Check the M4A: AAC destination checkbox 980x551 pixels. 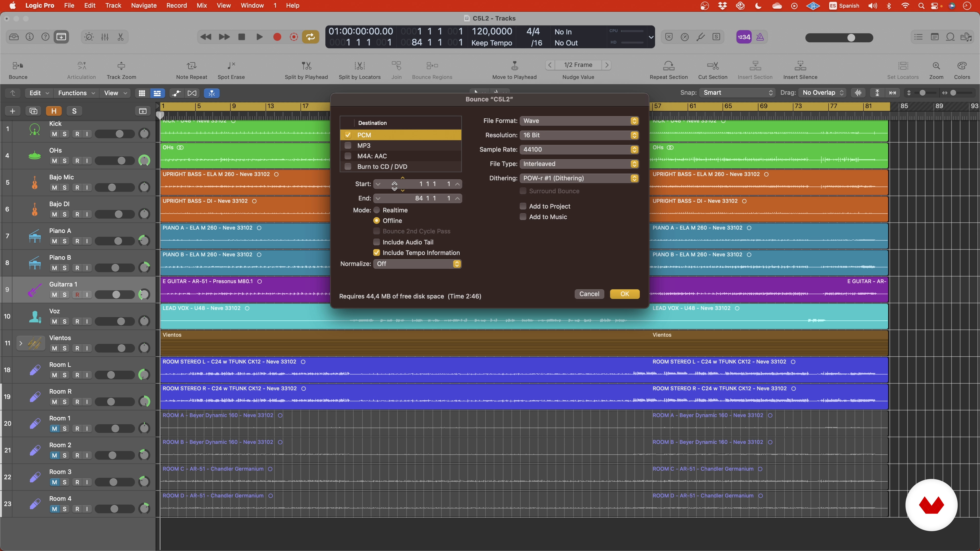pyautogui.click(x=348, y=156)
